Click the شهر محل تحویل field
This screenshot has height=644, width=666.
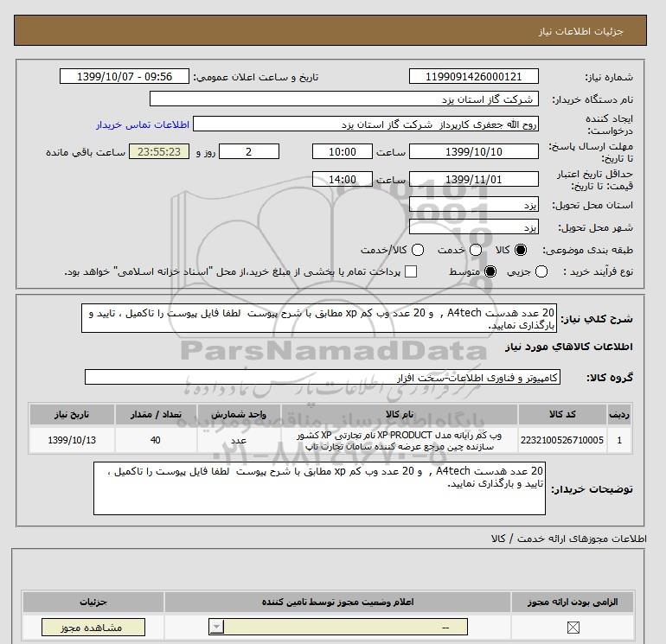(x=474, y=226)
